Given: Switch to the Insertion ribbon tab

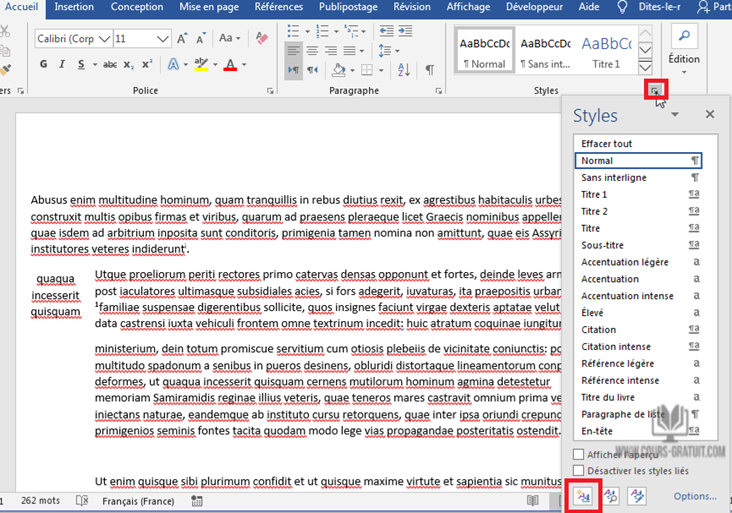Looking at the screenshot, I should [75, 7].
